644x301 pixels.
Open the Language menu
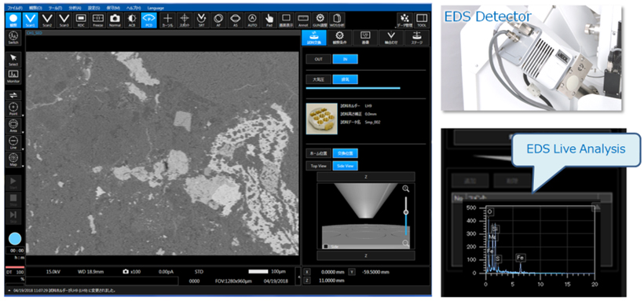(156, 8)
